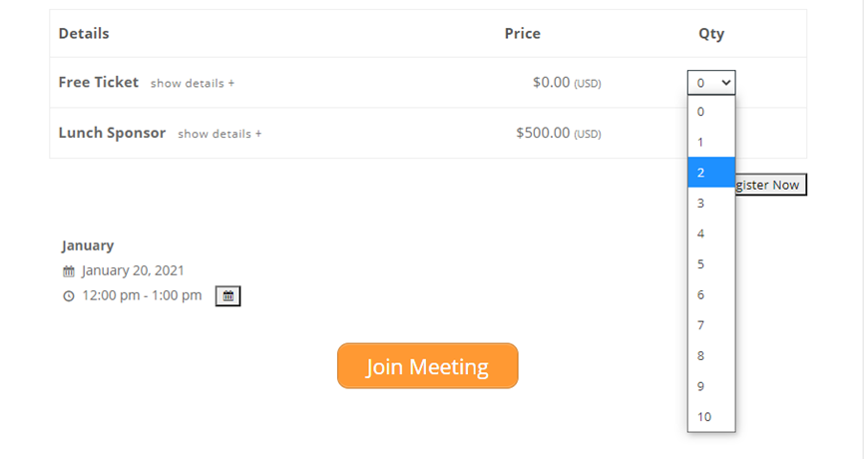Choose highlighted option 2 in quantity list
Viewport: 868px width, 459px height.
[710, 173]
